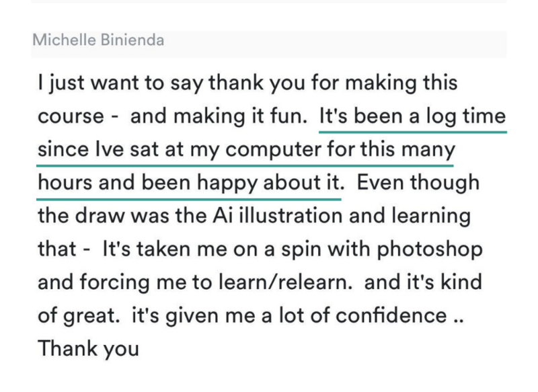Click the phrase "Ai illustration"
This screenshot has width=538, height=392.
[277, 216]
